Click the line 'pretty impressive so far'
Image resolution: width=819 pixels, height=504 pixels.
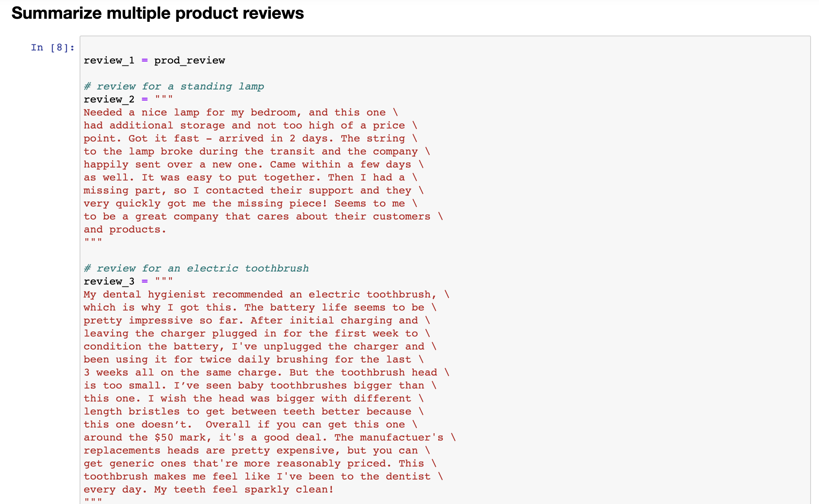click(257, 320)
